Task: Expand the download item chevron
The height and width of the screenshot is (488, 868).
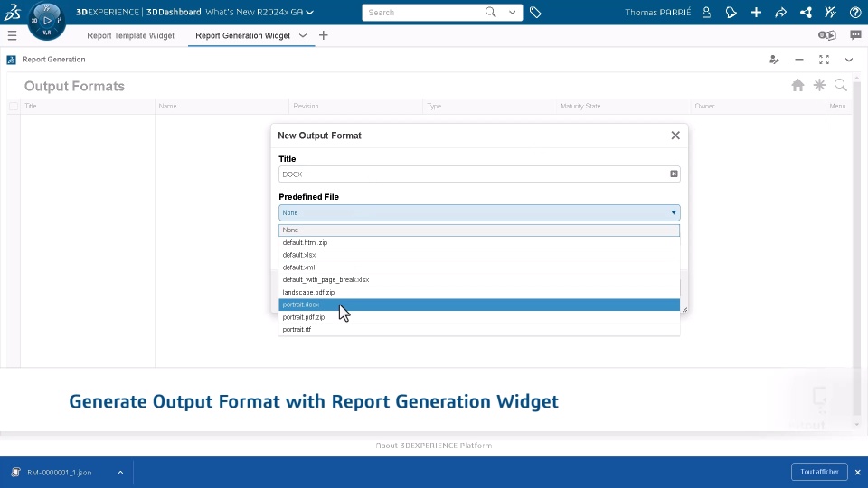Action: [120, 473]
